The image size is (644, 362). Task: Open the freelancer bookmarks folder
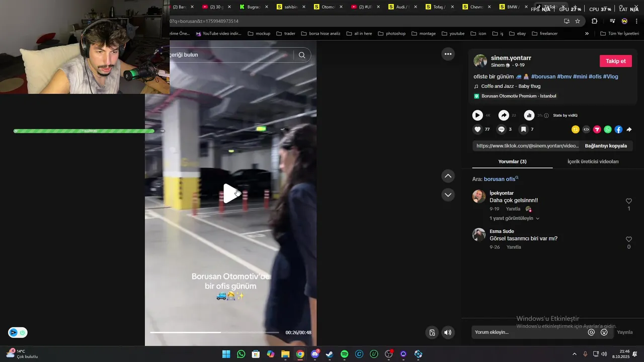pyautogui.click(x=544, y=34)
